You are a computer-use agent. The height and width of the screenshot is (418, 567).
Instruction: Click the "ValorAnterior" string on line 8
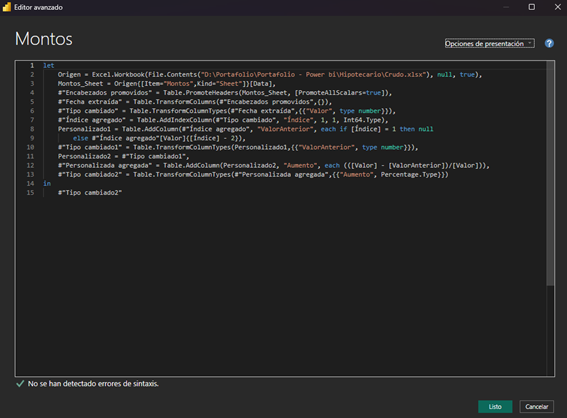pos(285,129)
